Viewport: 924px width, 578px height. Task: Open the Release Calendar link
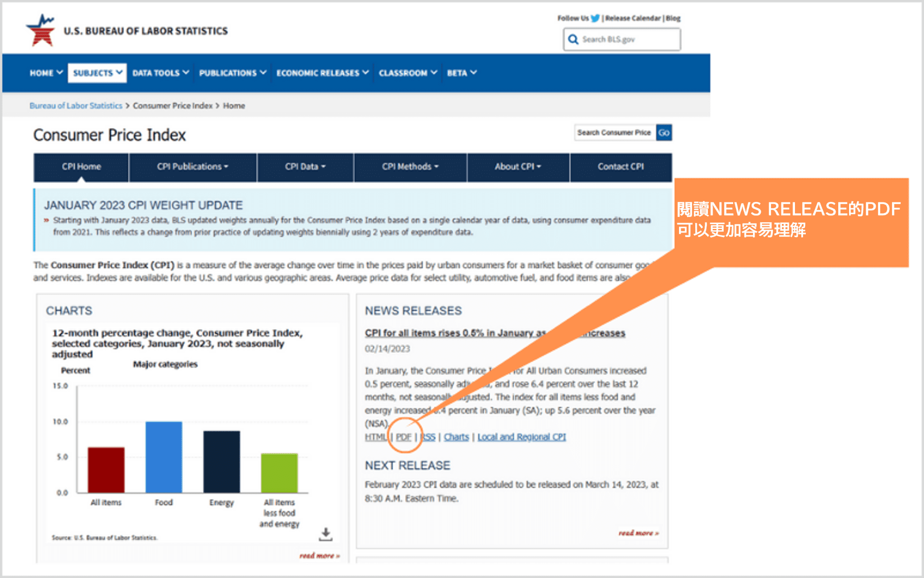[x=633, y=18]
